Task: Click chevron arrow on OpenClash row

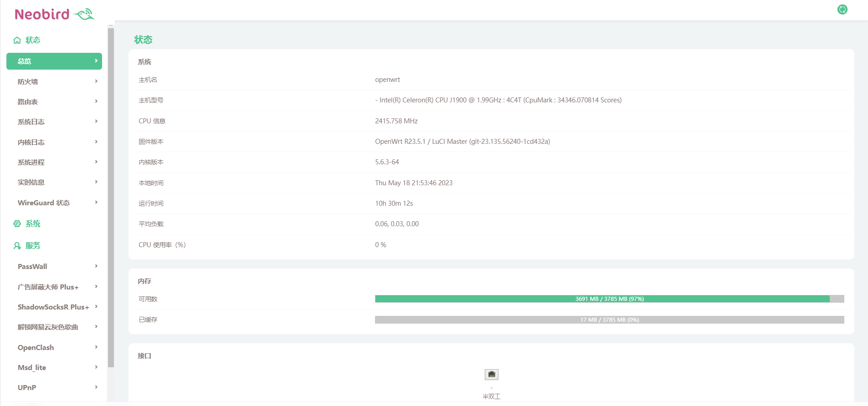Action: point(96,347)
